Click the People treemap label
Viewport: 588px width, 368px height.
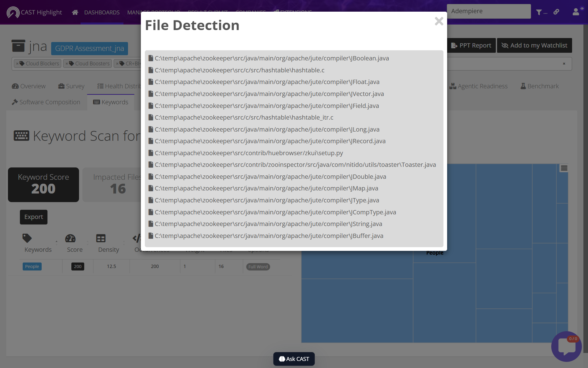pyautogui.click(x=435, y=253)
